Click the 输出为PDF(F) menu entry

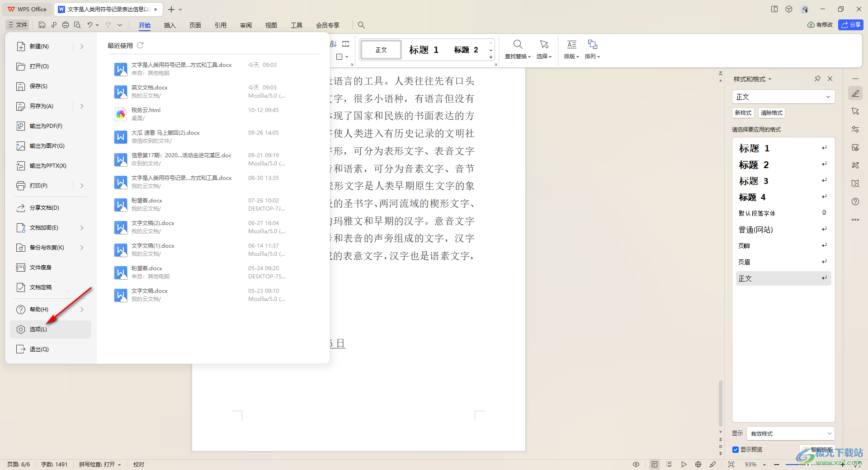tap(51, 126)
